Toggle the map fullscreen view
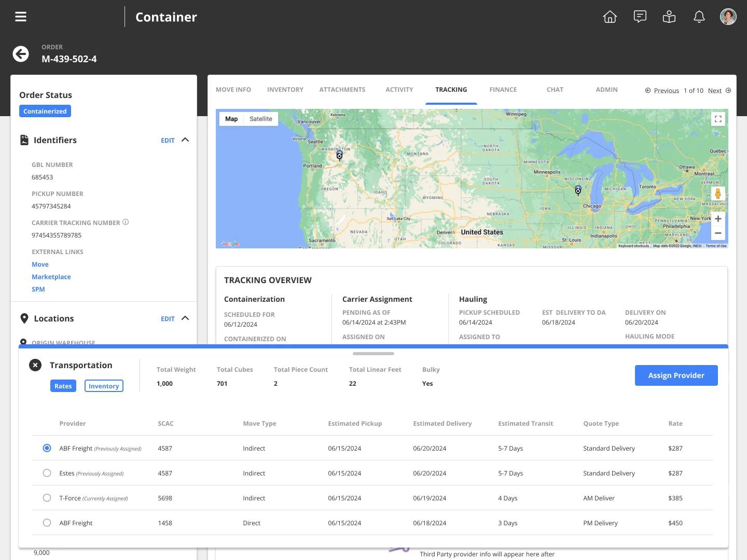 coord(718,119)
